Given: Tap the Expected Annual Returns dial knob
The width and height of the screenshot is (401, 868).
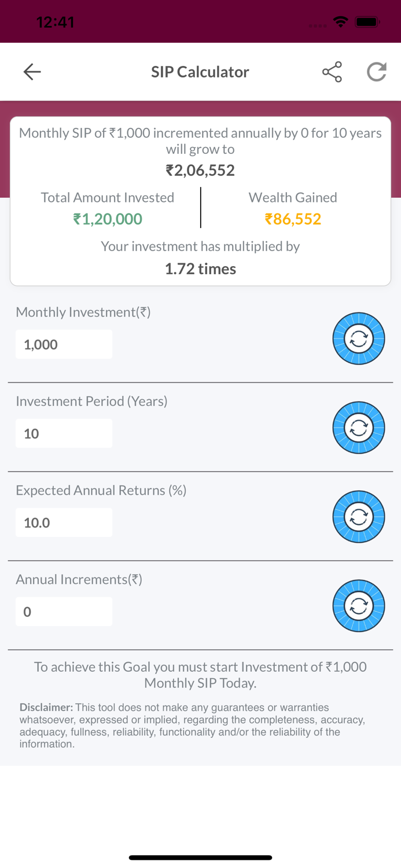Looking at the screenshot, I should [359, 517].
